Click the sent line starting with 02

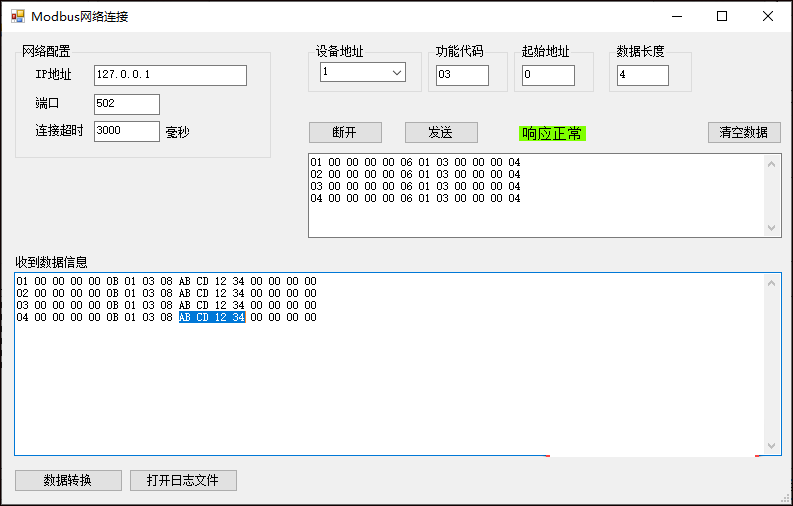point(415,174)
